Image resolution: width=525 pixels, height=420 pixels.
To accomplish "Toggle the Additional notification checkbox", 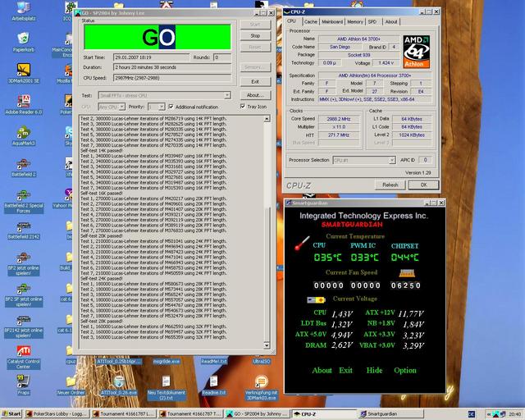I will [171, 107].
